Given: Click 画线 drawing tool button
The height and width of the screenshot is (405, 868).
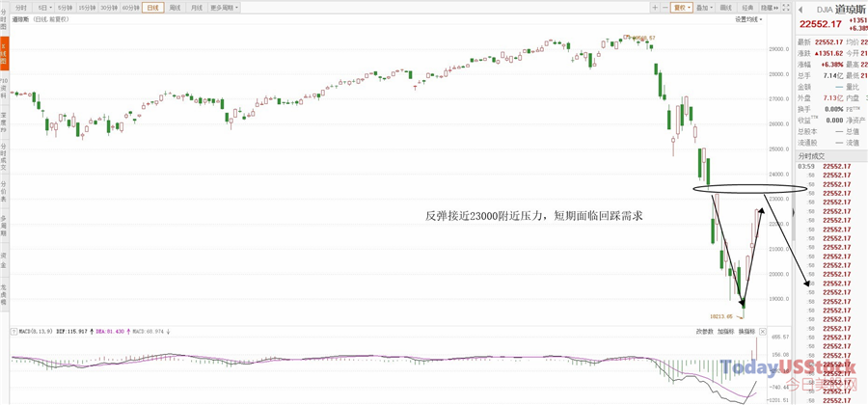Looking at the screenshot, I should pyautogui.click(x=725, y=8).
